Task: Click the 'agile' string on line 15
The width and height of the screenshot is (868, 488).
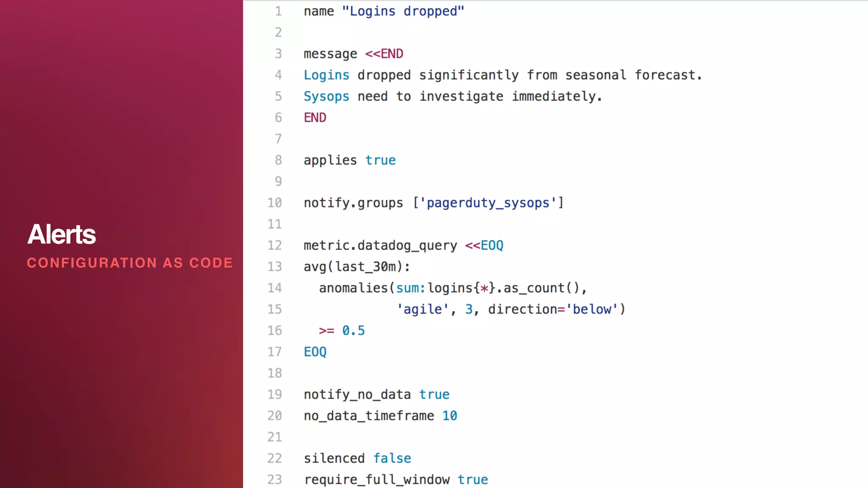Action: point(422,310)
